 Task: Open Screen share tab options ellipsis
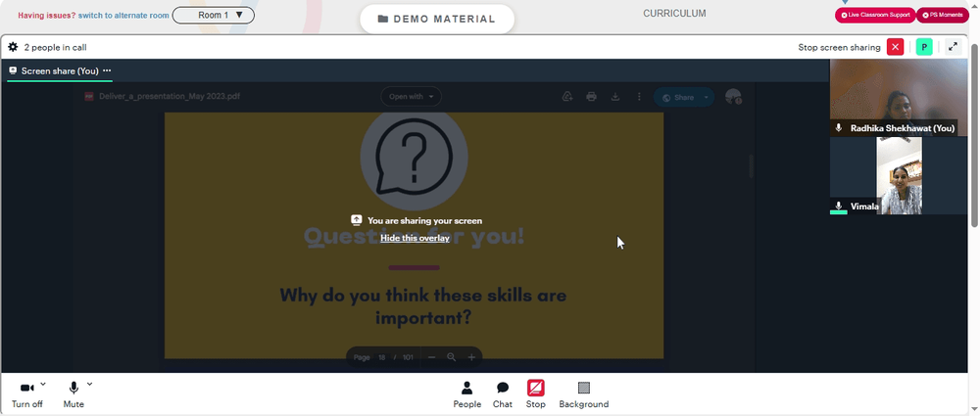(x=107, y=70)
